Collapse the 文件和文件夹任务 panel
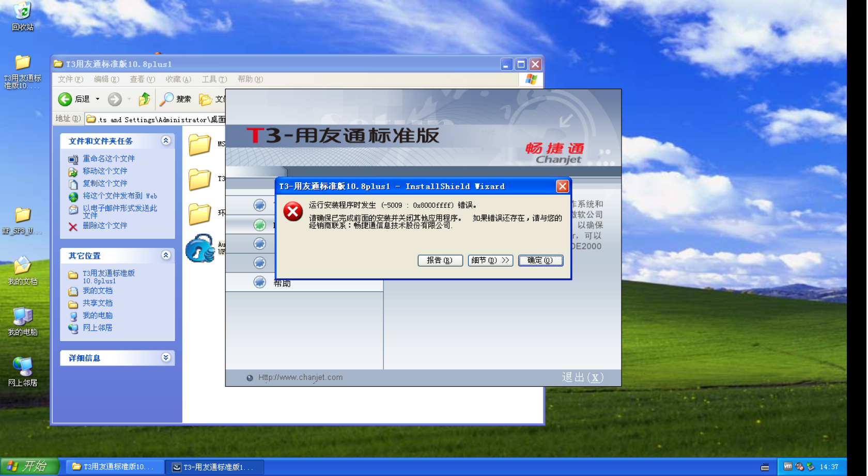 (166, 140)
